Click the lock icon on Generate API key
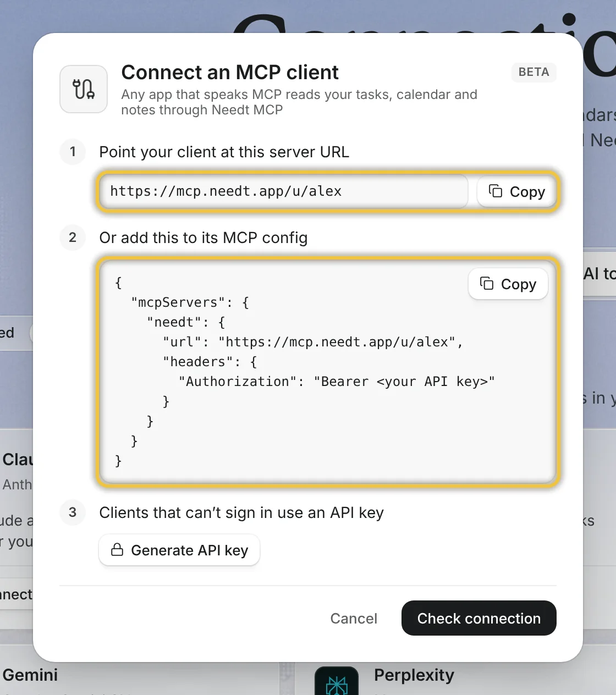 [x=117, y=550]
